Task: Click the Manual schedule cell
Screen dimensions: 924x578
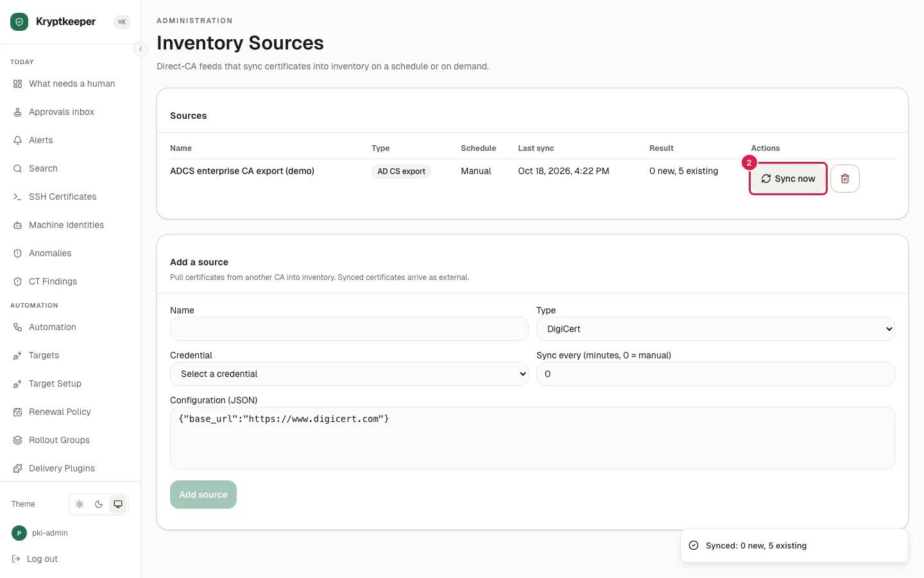Action: (475, 171)
